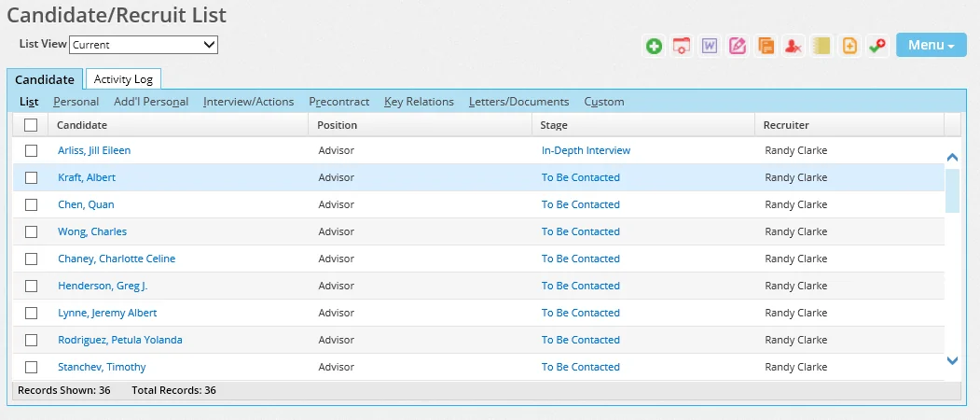Click the green check with red plus icon
The height and width of the screenshot is (420, 980).
point(877,46)
